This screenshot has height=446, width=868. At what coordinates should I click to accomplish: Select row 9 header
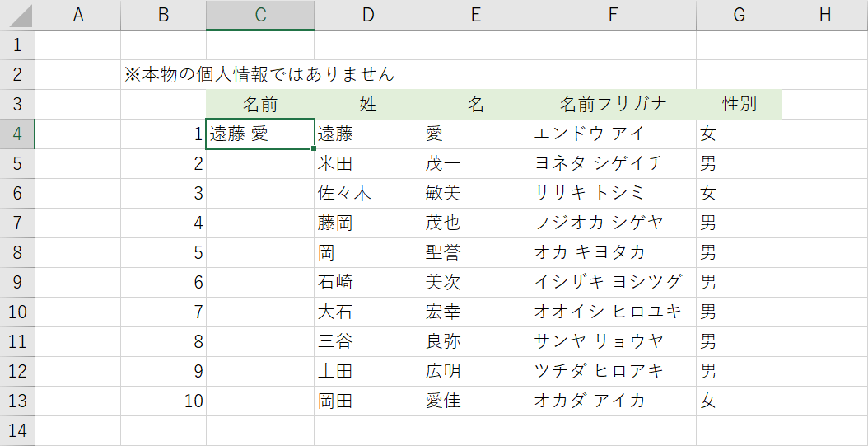pos(17,283)
